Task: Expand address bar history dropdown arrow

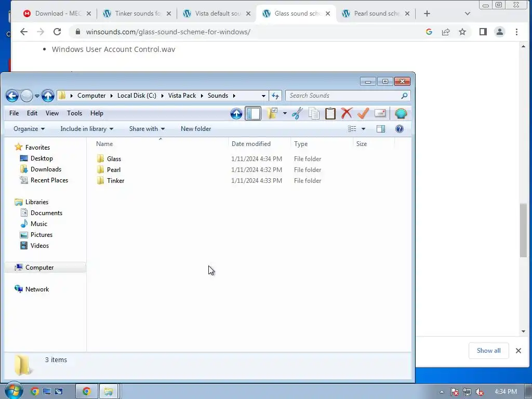Action: tap(263, 96)
